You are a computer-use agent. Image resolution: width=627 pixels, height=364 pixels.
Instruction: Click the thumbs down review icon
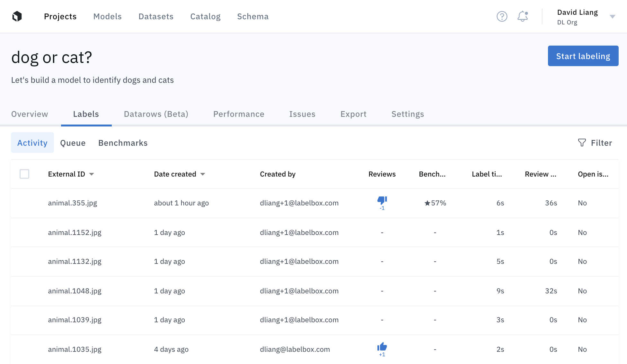pos(382,200)
